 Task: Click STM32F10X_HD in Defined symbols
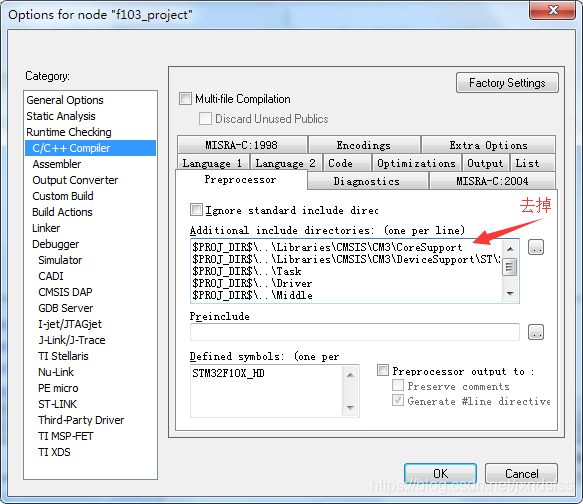pyautogui.click(x=228, y=373)
